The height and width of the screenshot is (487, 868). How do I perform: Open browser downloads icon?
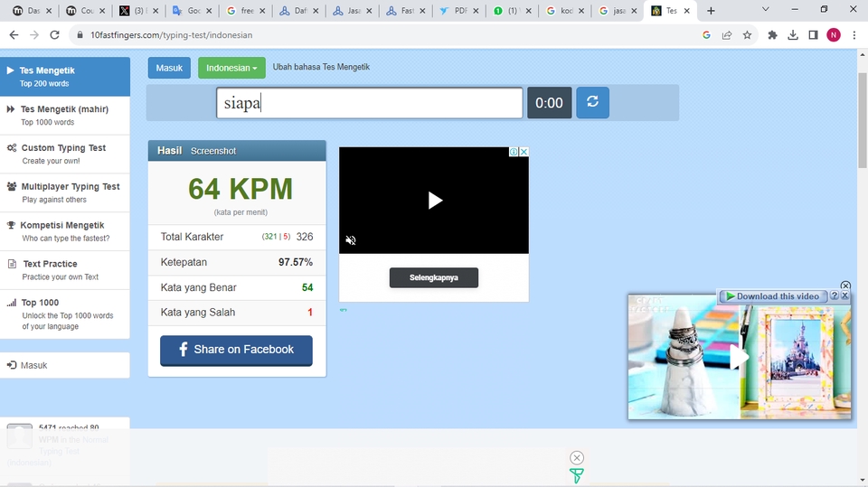(x=793, y=35)
